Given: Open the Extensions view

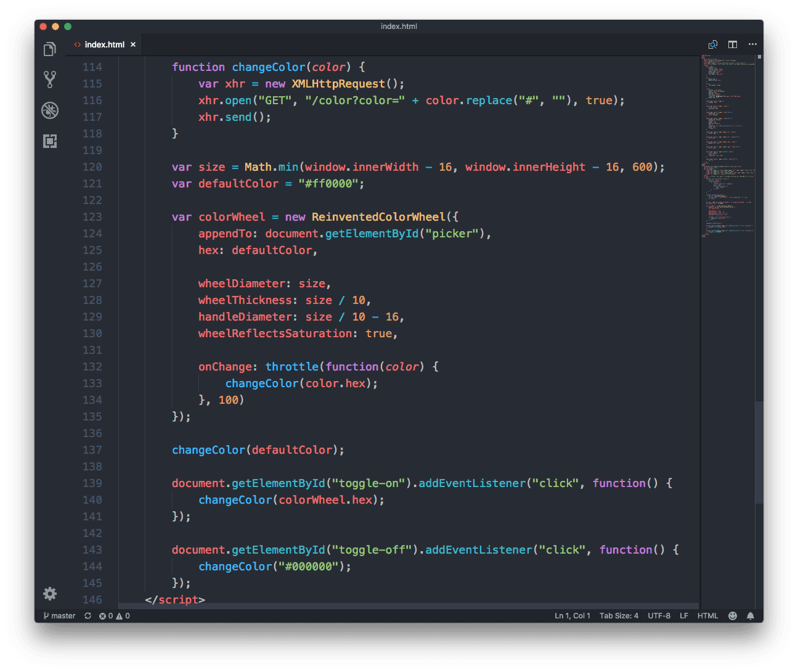Looking at the screenshot, I should click(x=50, y=141).
